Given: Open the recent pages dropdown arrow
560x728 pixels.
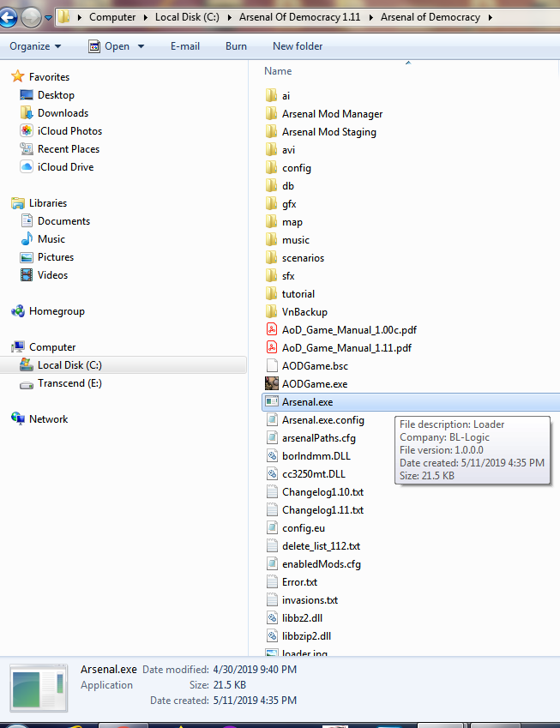Looking at the screenshot, I should [x=48, y=18].
